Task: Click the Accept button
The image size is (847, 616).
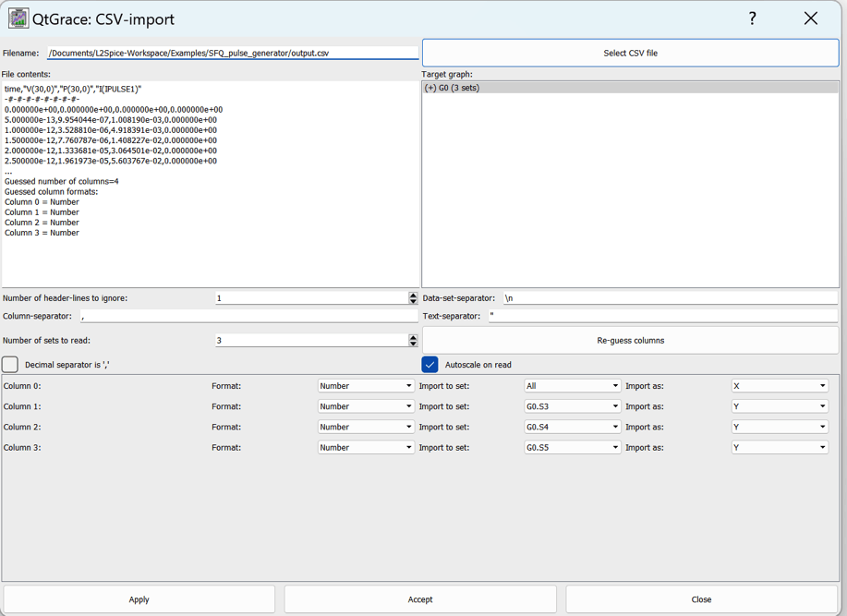Action: 420,599
